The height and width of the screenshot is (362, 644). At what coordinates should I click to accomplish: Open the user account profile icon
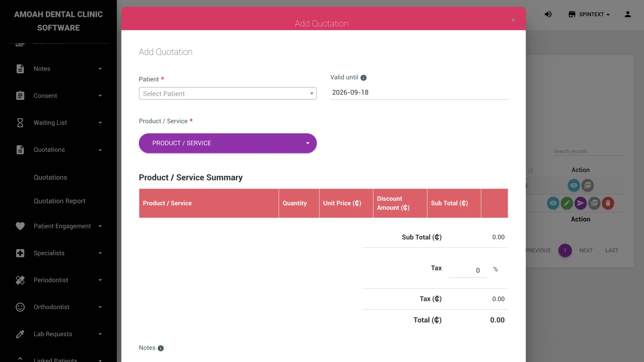(x=628, y=14)
